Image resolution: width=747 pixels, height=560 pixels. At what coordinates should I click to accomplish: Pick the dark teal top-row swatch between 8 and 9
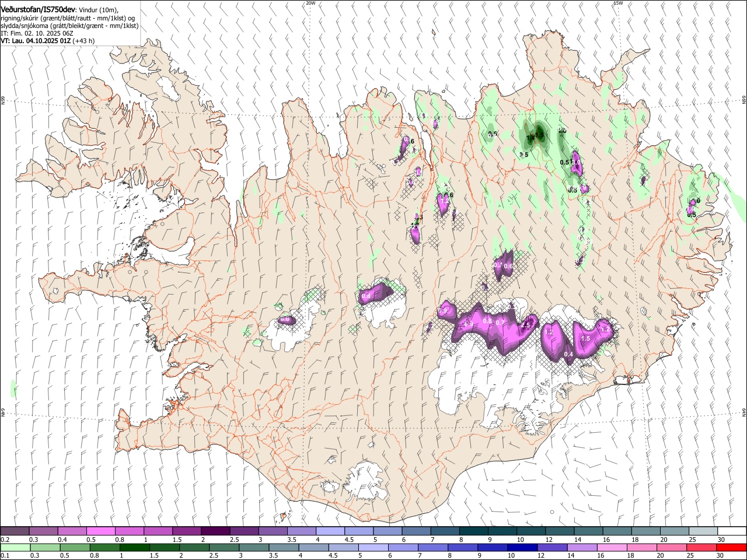coord(473,531)
